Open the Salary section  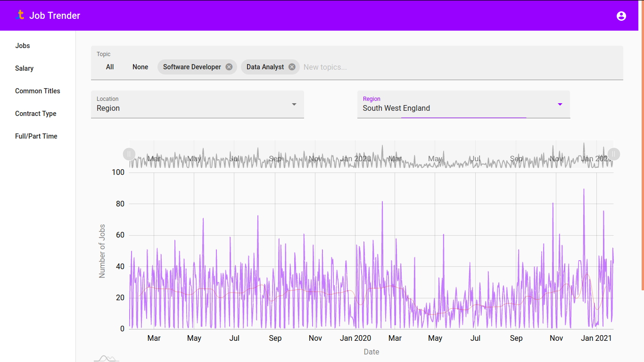tap(24, 68)
